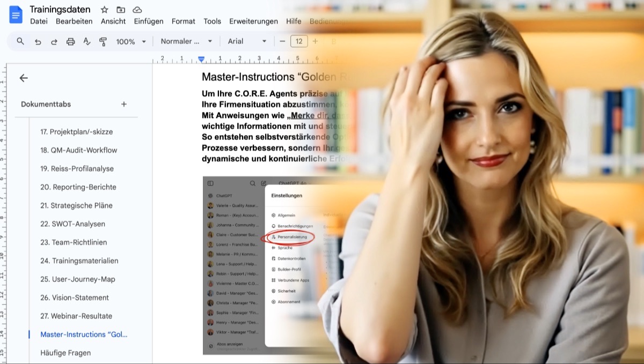The image size is (644, 364).
Task: Click "Abos anzeigen" in the screenshot
Action: (230, 344)
